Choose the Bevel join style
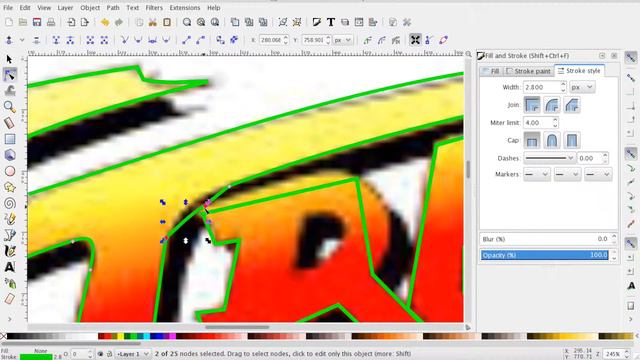The width and height of the screenshot is (640, 360). point(572,105)
